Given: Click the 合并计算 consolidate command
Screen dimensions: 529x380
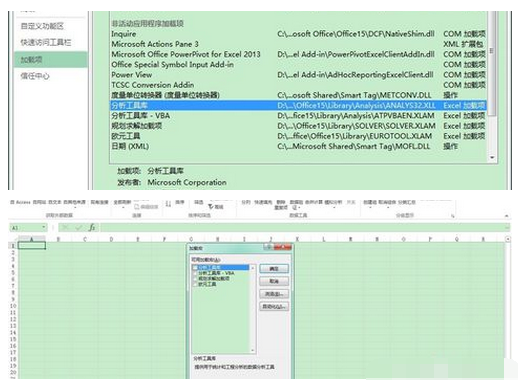Looking at the screenshot, I should pyautogui.click(x=314, y=202).
